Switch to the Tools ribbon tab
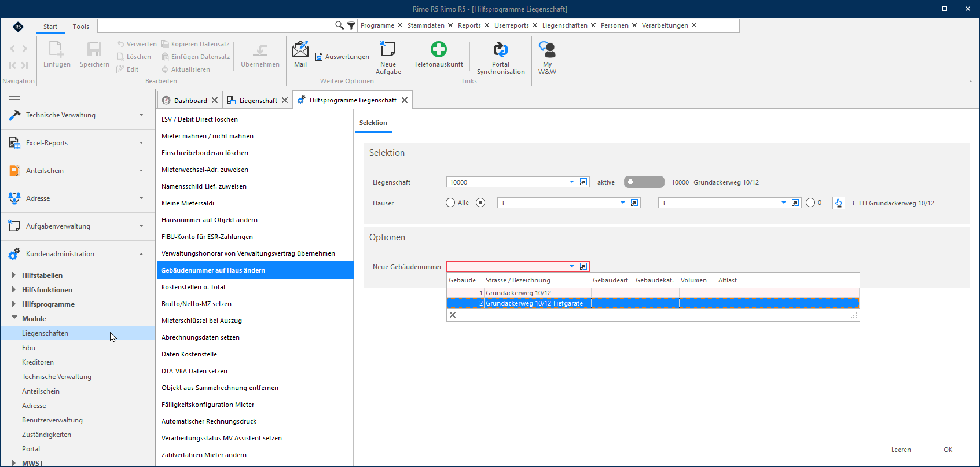The height and width of the screenshot is (467, 980). click(x=81, y=27)
